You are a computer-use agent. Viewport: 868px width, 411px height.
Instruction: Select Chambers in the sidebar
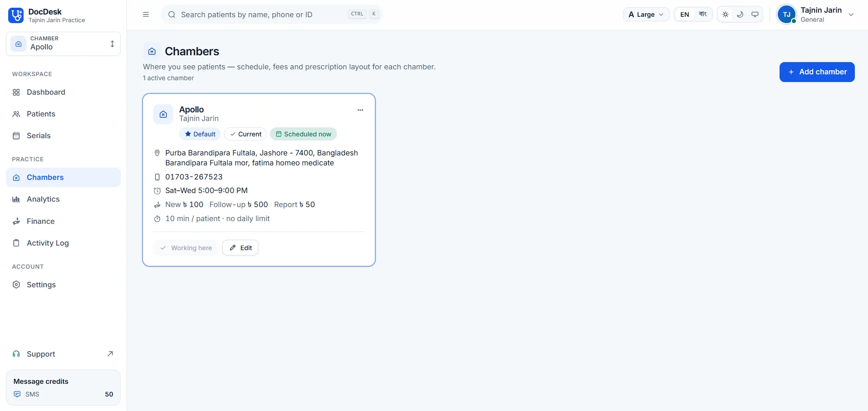tap(63, 177)
